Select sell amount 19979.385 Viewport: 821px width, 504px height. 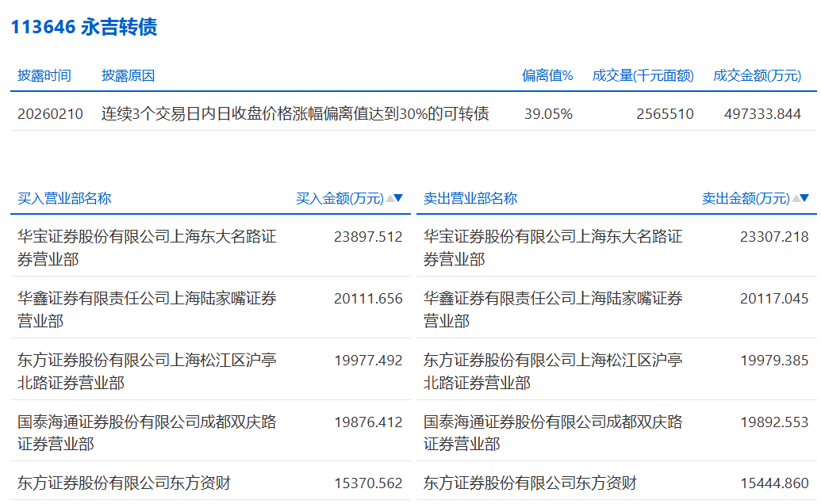click(774, 361)
